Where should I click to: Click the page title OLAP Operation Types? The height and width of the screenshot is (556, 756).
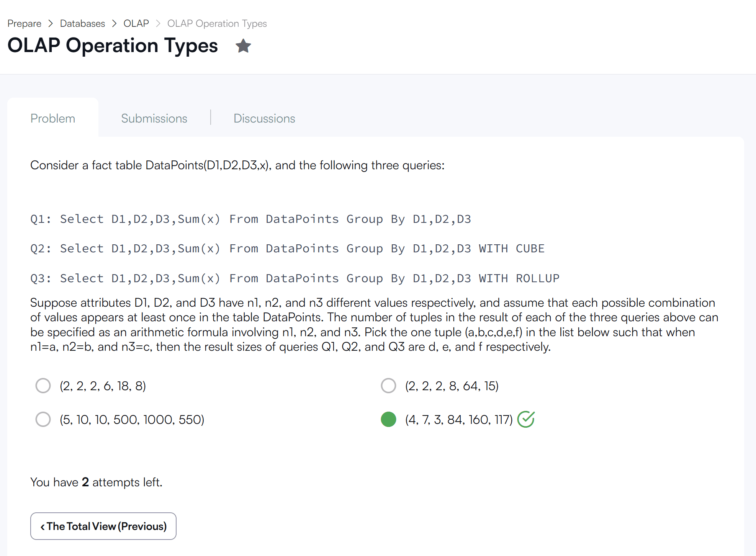pos(113,46)
